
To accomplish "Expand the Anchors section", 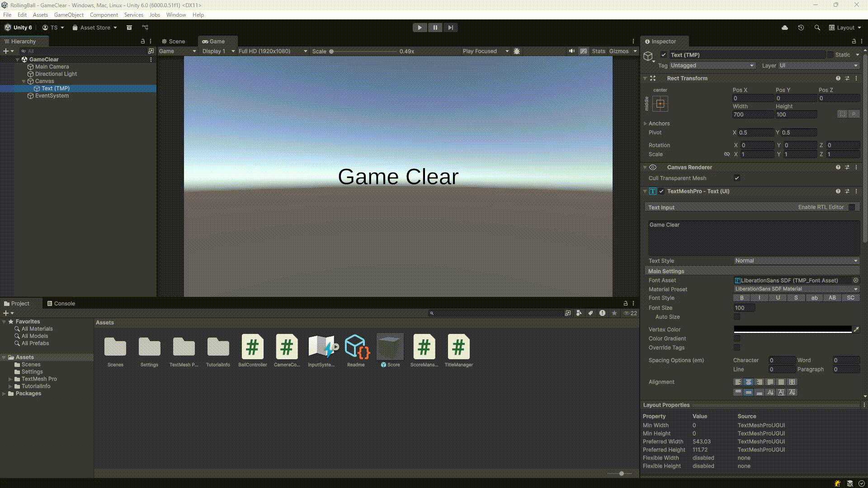I will click(x=646, y=123).
